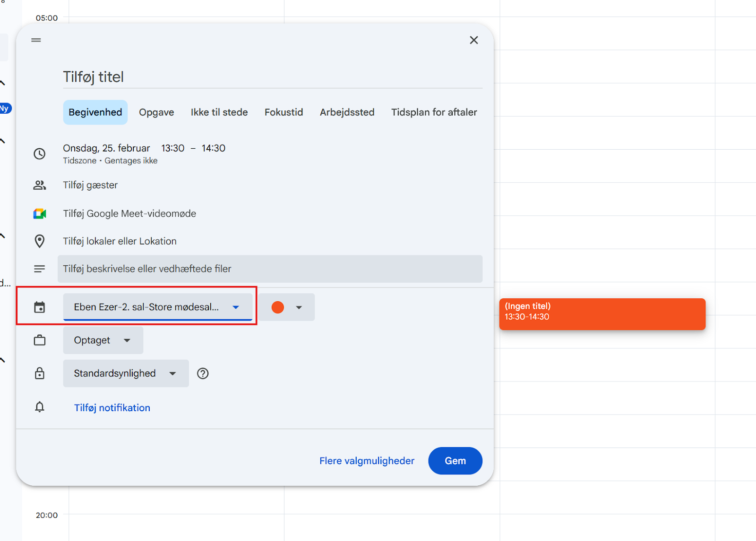Screen dimensions: 756x541
Task: Click the Google Meet video icon
Action: [40, 214]
